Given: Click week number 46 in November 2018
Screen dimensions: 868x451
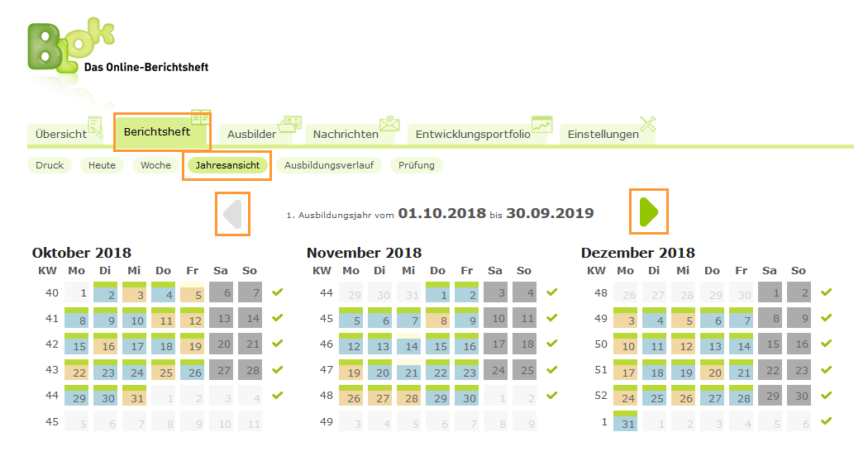Looking at the screenshot, I should click(327, 344).
